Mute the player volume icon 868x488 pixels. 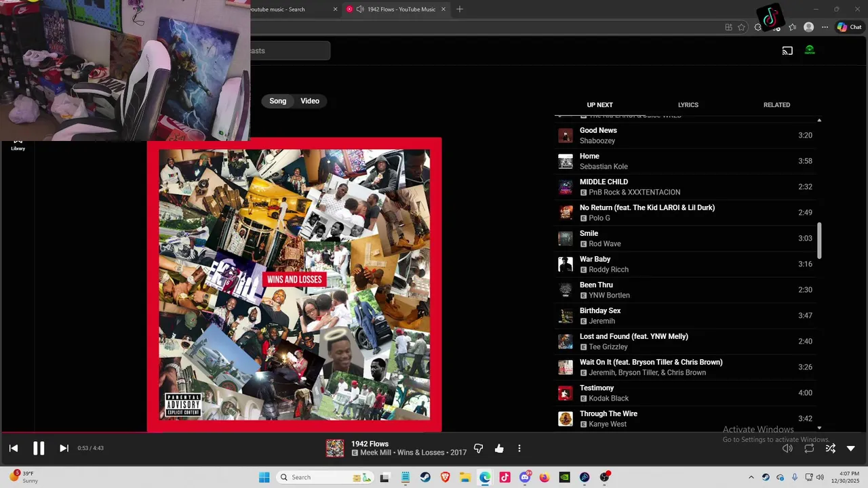tap(787, 448)
